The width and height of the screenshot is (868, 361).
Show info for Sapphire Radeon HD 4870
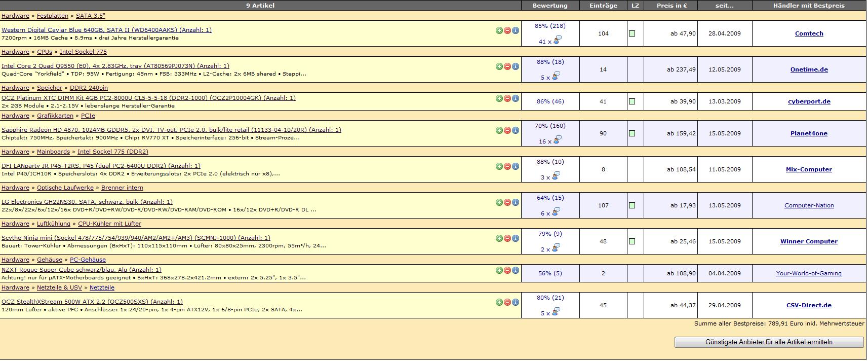pyautogui.click(x=515, y=130)
